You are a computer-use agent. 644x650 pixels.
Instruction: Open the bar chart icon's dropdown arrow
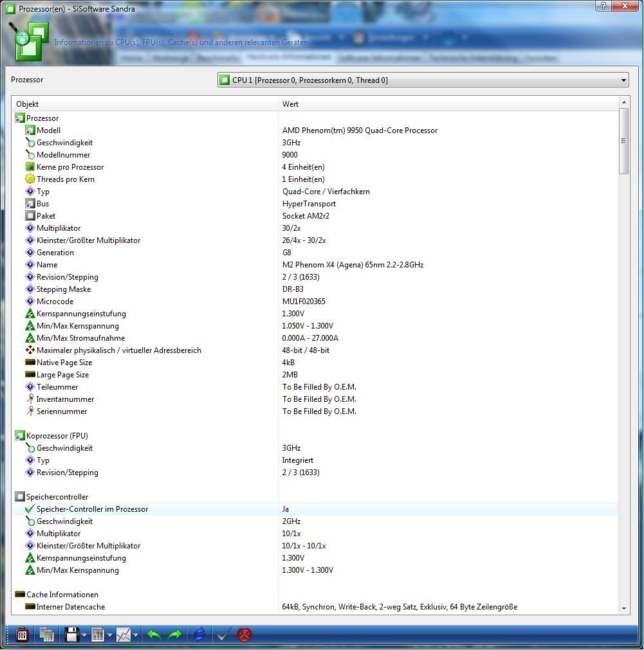coord(109,635)
